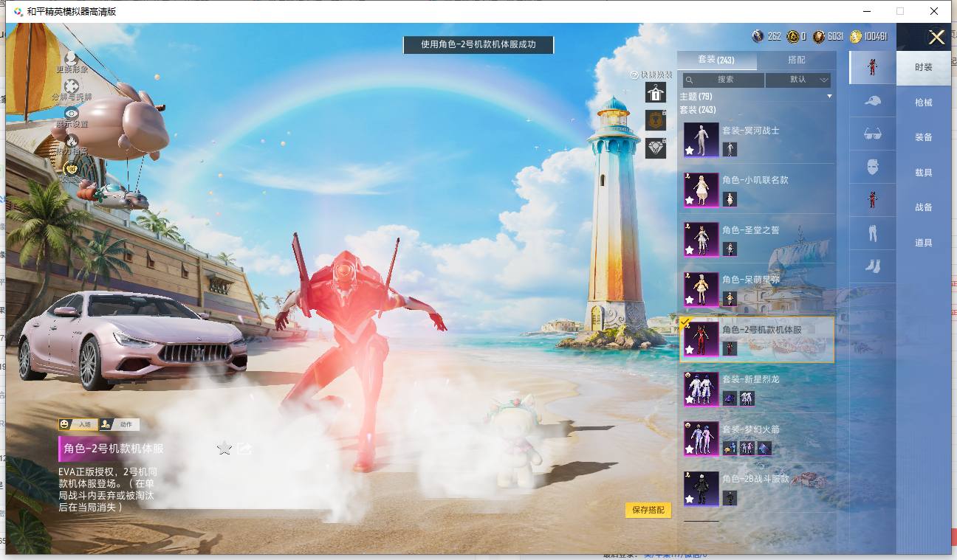The width and height of the screenshot is (957, 560).
Task: Click the 保存搭配 save outfit button
Action: point(648,510)
